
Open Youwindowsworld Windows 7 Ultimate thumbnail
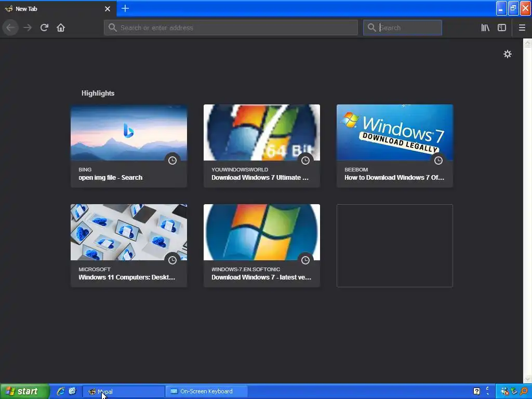click(262, 132)
